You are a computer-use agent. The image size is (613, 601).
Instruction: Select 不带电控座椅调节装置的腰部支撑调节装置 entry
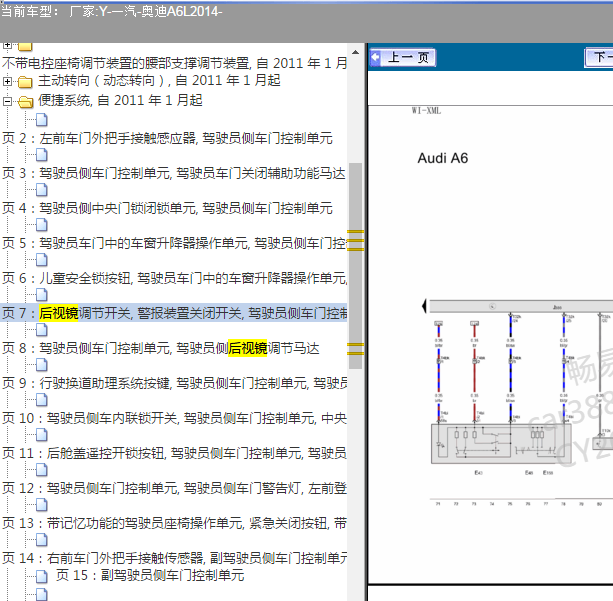pyautogui.click(x=174, y=63)
